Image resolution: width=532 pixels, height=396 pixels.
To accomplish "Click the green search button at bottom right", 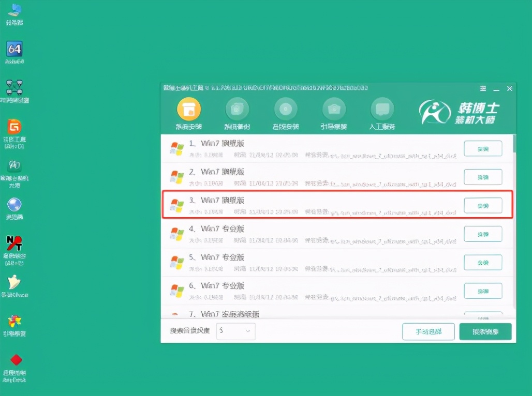I will pos(485,332).
